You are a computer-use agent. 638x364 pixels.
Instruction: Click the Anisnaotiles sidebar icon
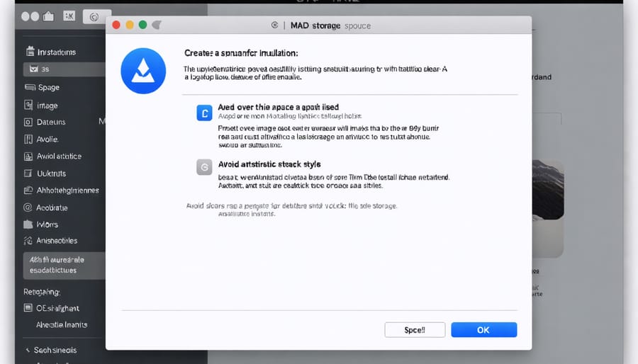point(28,241)
